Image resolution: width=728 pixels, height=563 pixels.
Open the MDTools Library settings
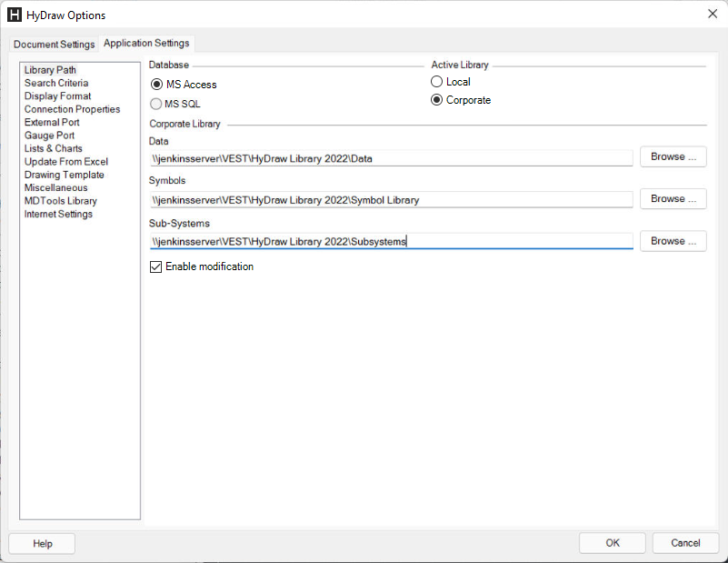tap(60, 200)
